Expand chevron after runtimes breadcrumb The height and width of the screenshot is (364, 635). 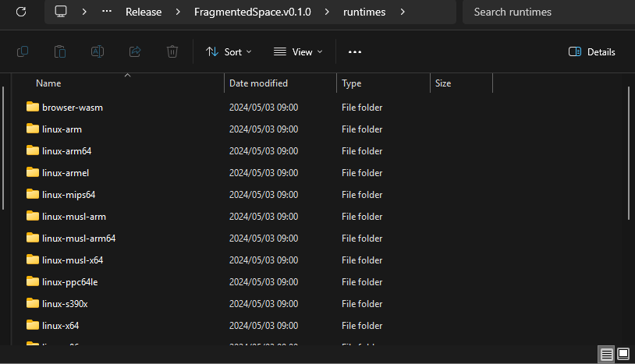click(x=403, y=12)
